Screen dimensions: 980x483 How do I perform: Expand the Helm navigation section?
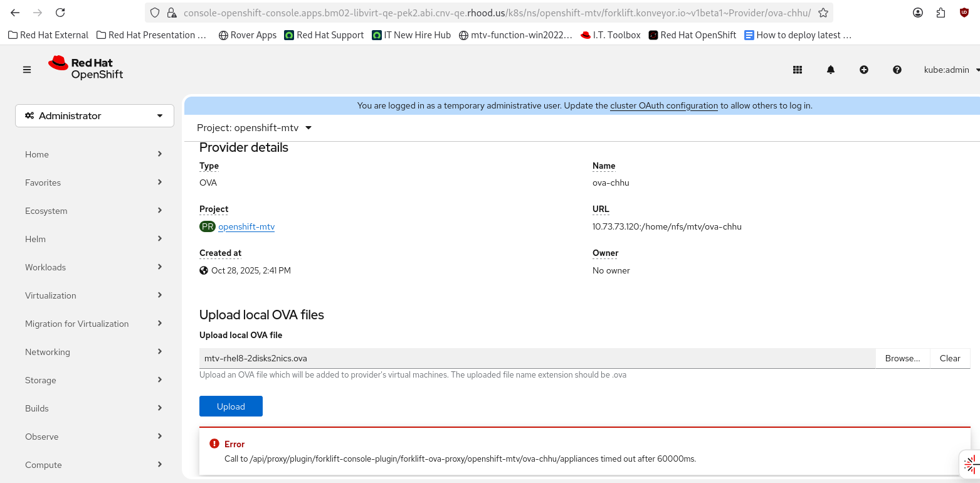(x=95, y=239)
